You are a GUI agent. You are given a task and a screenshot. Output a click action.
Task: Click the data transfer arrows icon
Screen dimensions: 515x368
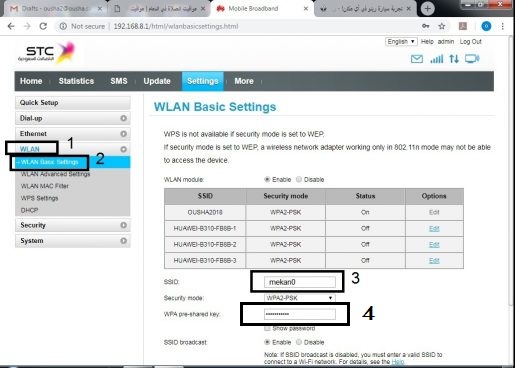(454, 59)
